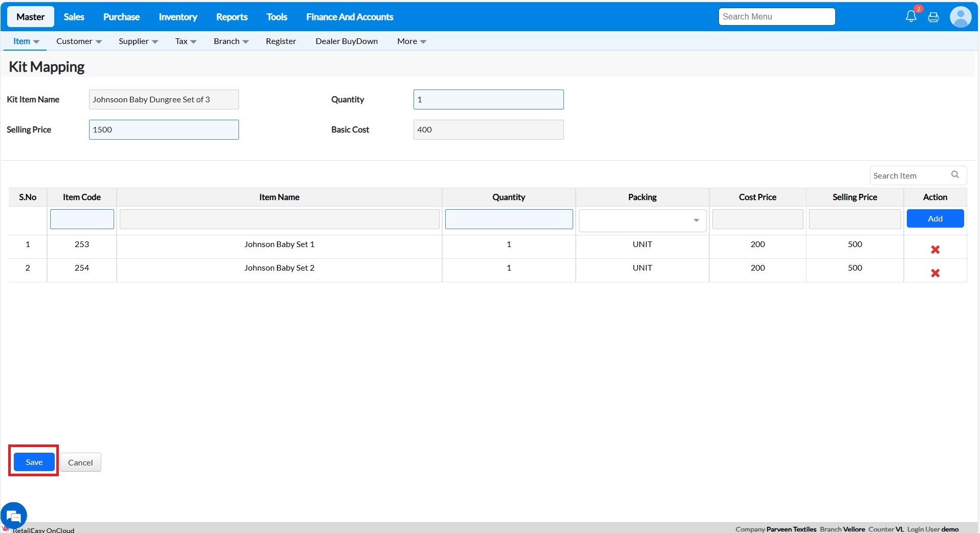Image resolution: width=980 pixels, height=533 pixels.
Task: Click the Search Menu box
Action: (x=776, y=17)
